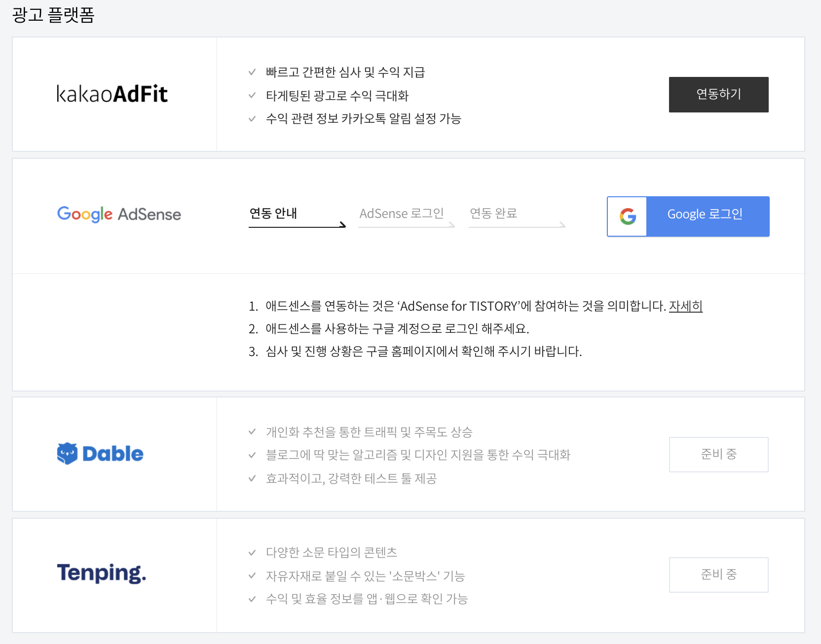Click the 연동하기 button for kakaoAdFit
The height and width of the screenshot is (644, 821).
pyautogui.click(x=719, y=95)
